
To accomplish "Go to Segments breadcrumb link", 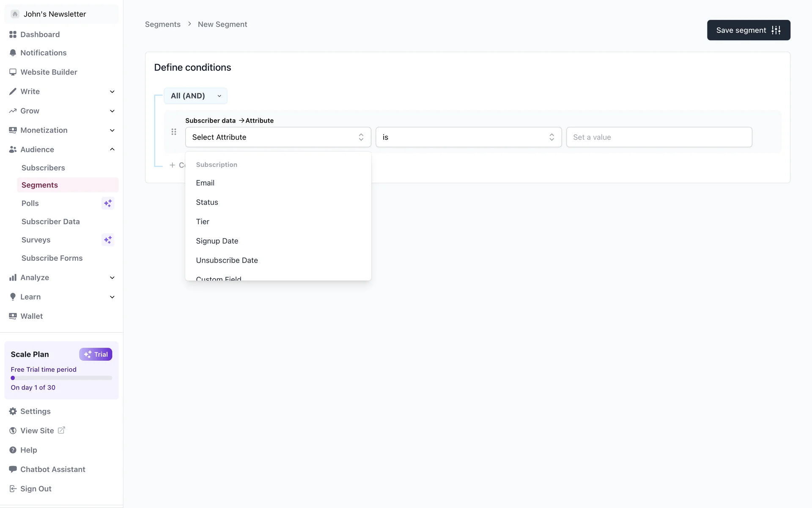I will click(x=162, y=25).
